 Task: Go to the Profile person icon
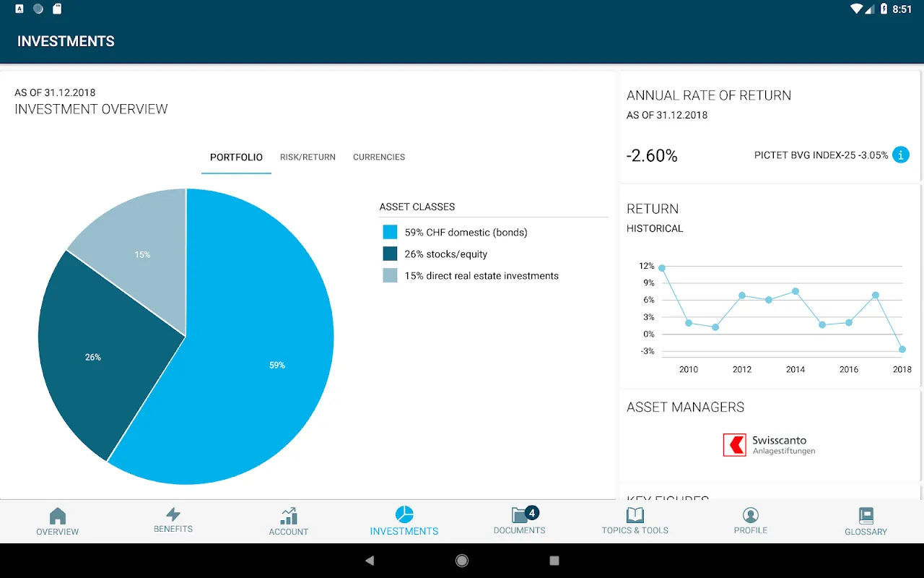pos(751,515)
